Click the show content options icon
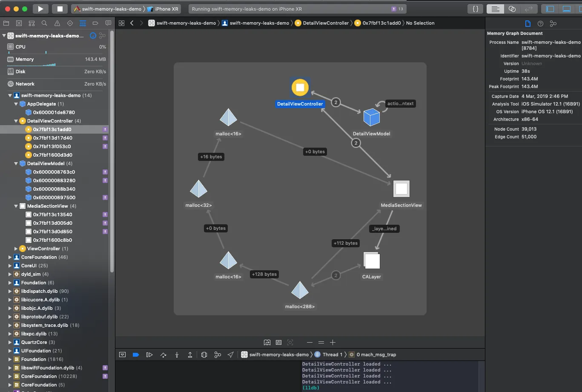Viewport: 582px width, 392px height. click(x=278, y=342)
